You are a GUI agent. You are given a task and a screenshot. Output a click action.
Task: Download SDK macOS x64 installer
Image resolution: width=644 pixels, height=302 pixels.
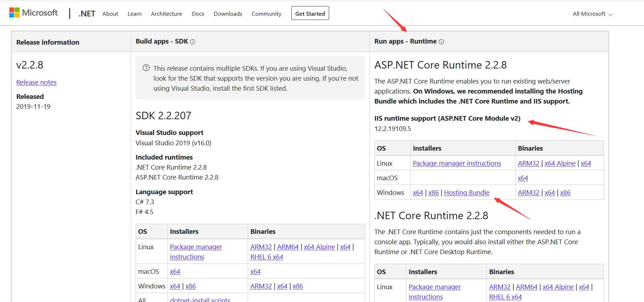(x=175, y=271)
